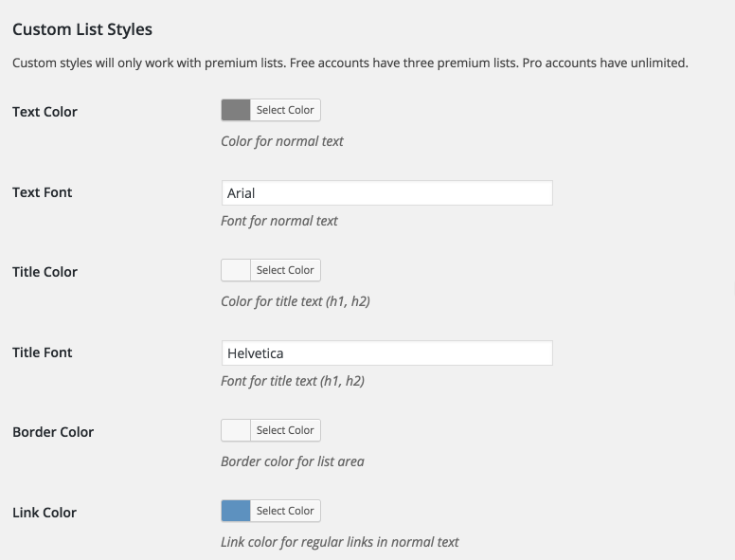Open Select Color for Title Color
735x560 pixels.
pyautogui.click(x=285, y=270)
